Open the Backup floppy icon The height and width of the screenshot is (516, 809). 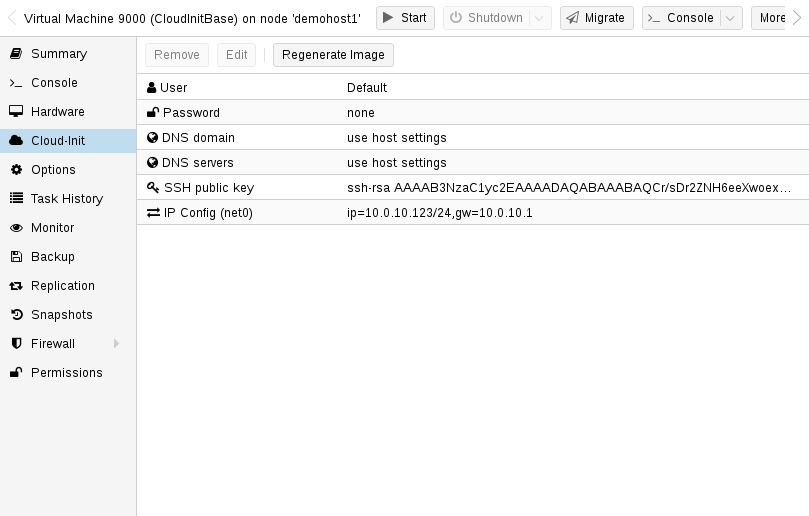17,256
